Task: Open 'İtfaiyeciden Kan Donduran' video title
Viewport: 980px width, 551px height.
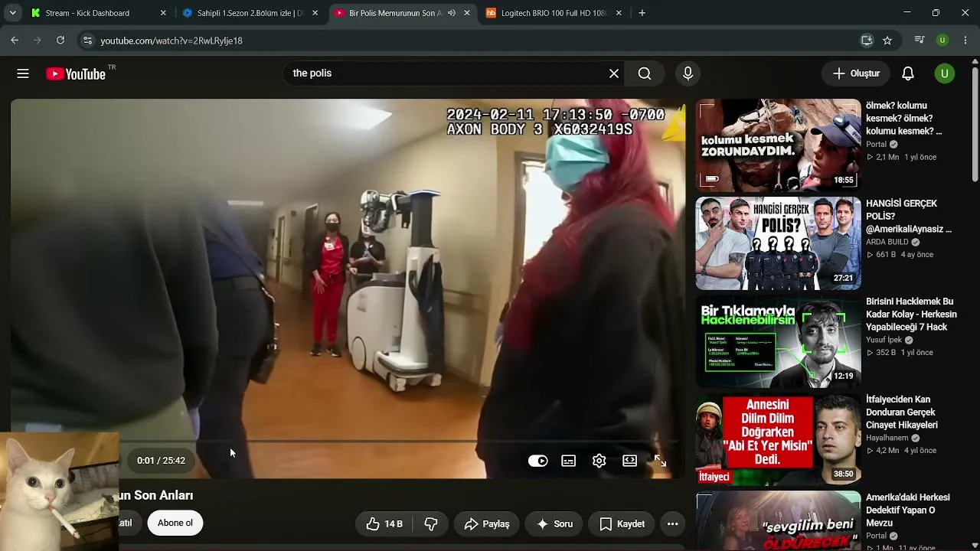Action: [x=902, y=412]
